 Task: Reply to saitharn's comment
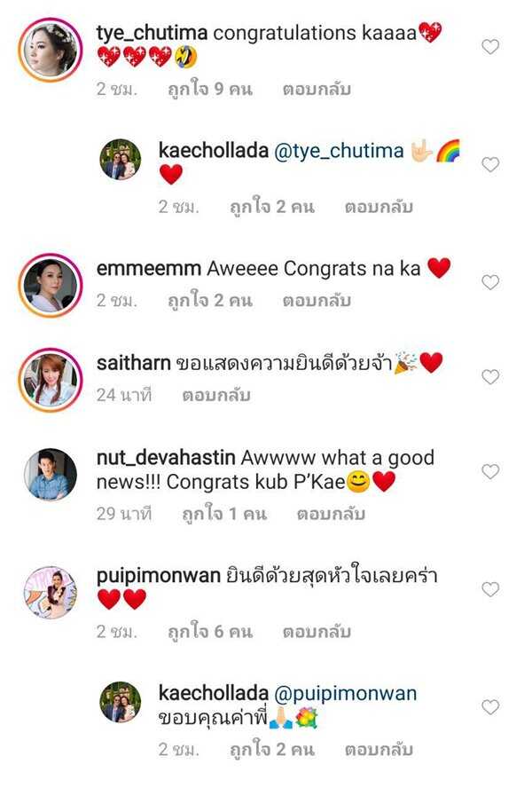216,395
